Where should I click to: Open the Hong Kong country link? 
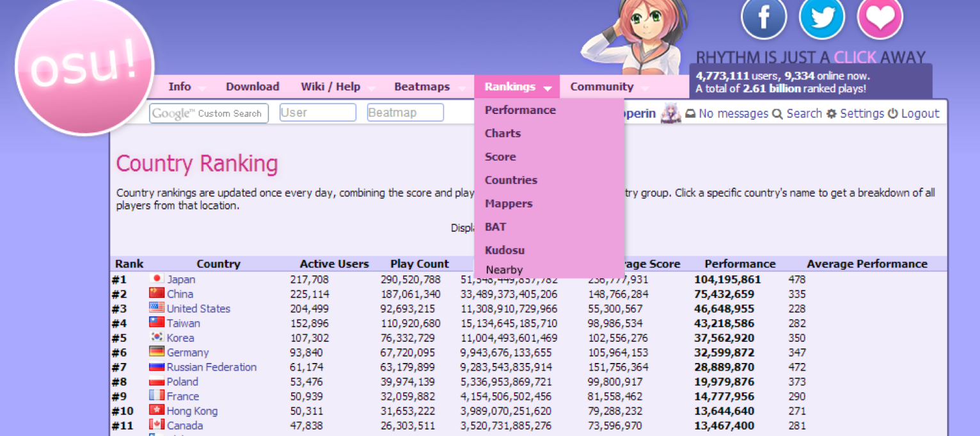(192, 411)
